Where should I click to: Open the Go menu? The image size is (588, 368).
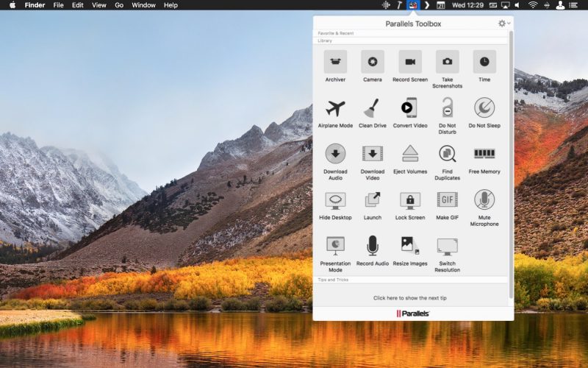119,5
